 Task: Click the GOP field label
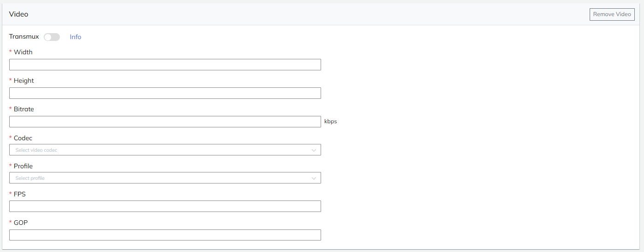point(21,223)
